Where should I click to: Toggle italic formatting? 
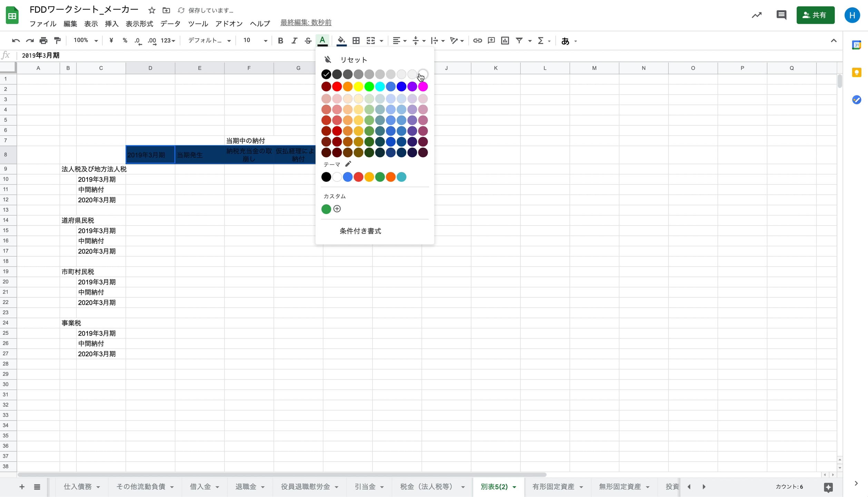tap(294, 41)
